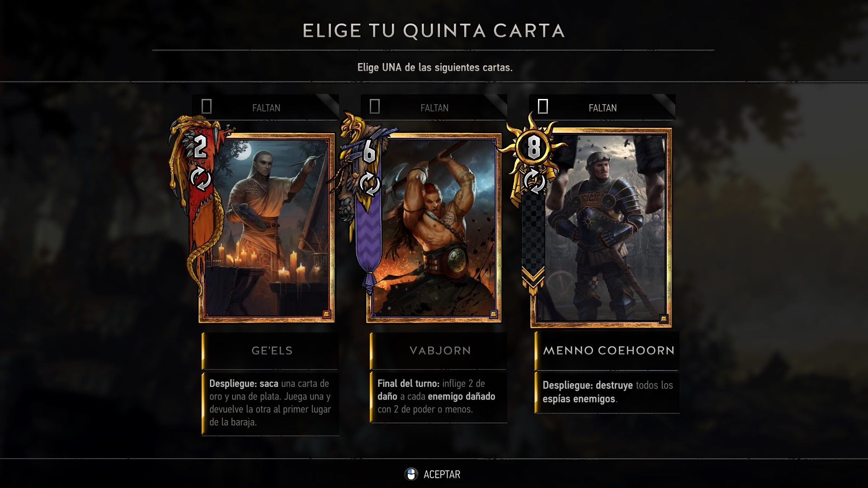This screenshot has height=488, width=868.
Task: Click the rotation arrows icon on Menno card
Action: [534, 181]
